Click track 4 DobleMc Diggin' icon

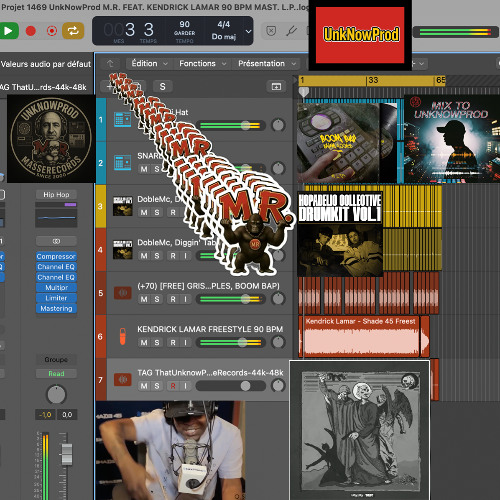click(122, 249)
